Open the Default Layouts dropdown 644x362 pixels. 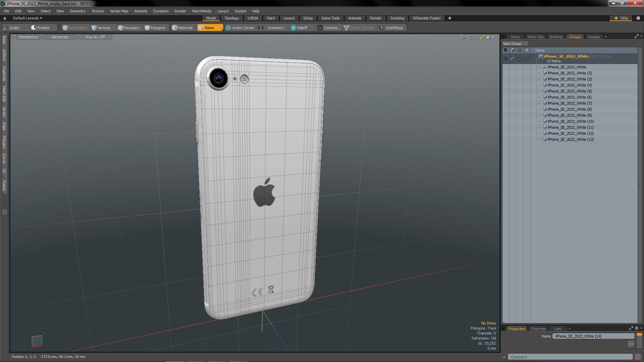click(x=28, y=18)
